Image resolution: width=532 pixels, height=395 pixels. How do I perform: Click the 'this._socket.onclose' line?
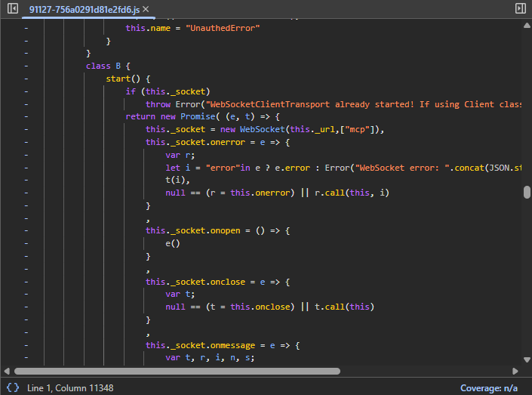tap(217, 282)
